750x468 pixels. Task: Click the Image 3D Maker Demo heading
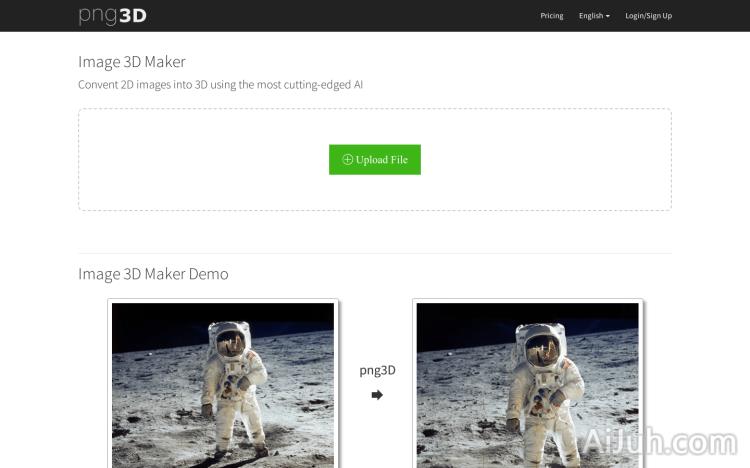[x=153, y=274]
